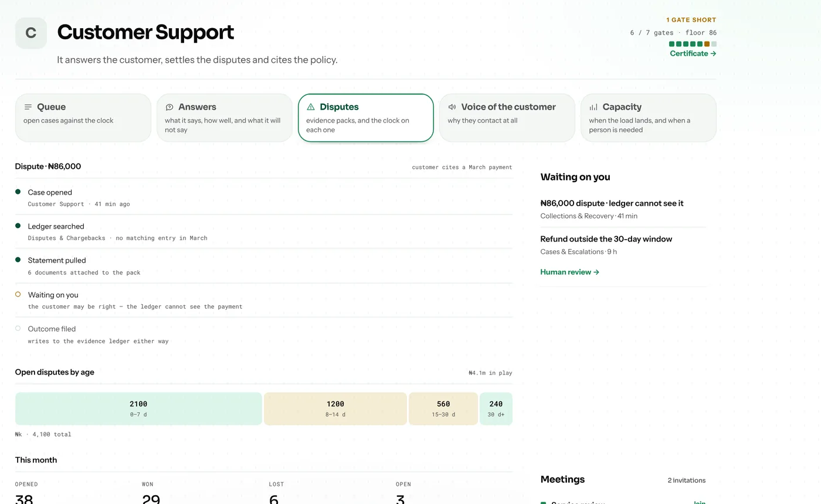
Task: Open the Queue tab
Action: coord(83,118)
